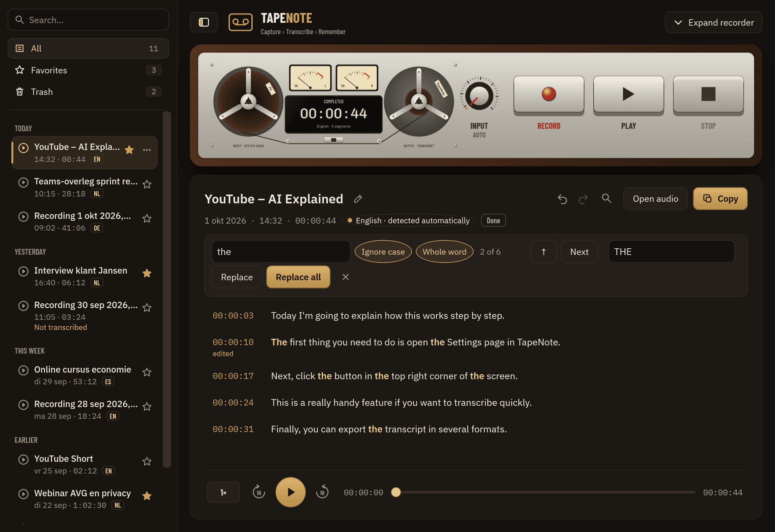Image resolution: width=775 pixels, height=532 pixels.
Task: Click the Not transcribed status label
Action: [x=60, y=327]
